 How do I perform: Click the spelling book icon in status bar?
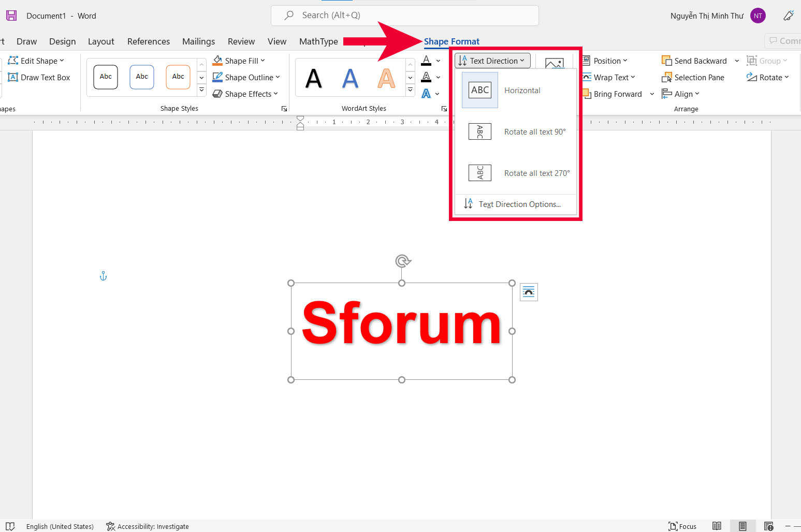click(x=10, y=526)
